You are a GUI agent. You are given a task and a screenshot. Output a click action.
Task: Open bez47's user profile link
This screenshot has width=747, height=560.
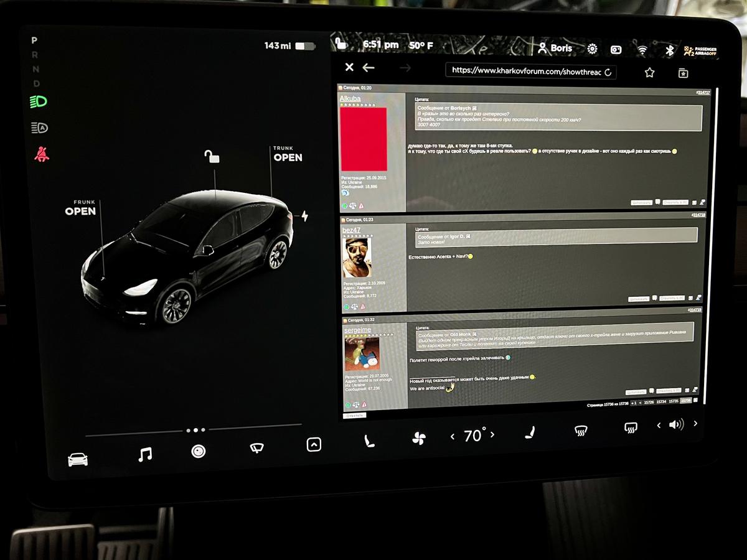click(x=351, y=230)
